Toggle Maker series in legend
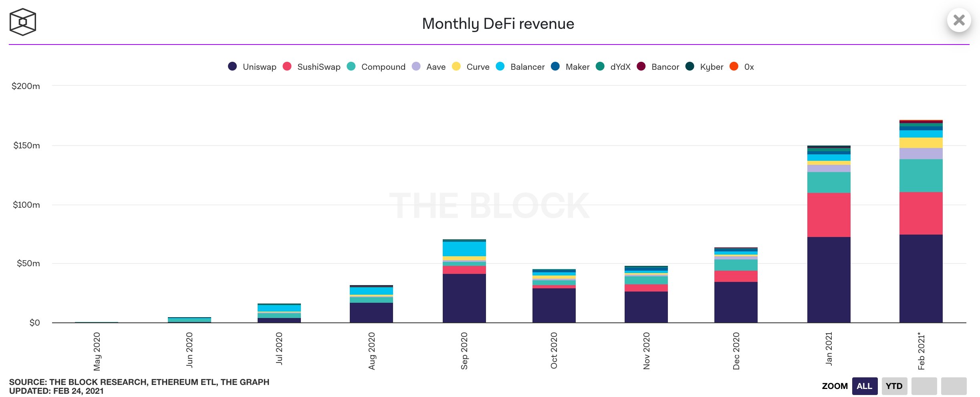Screen dimensions: 980x397 click(x=570, y=67)
